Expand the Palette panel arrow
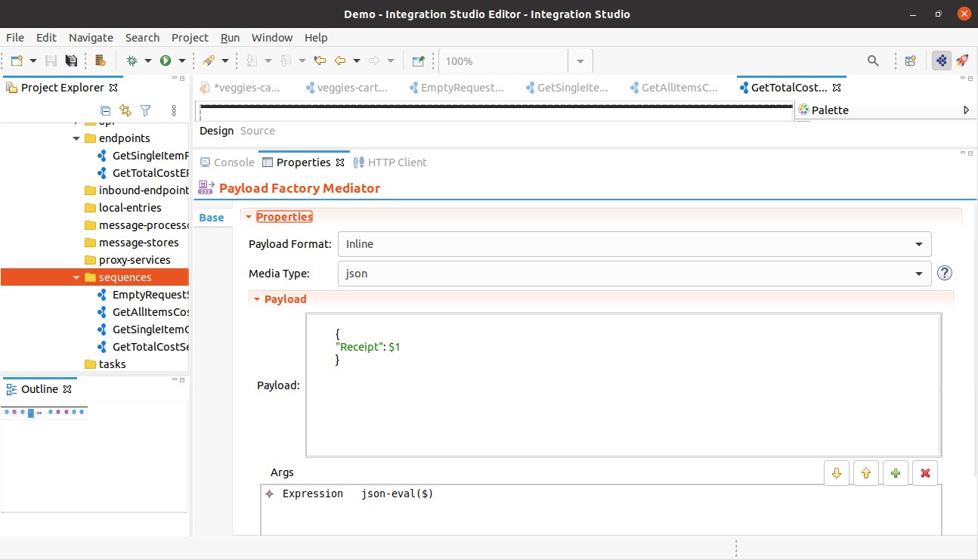Image resolution: width=978 pixels, height=560 pixels. pos(966,110)
